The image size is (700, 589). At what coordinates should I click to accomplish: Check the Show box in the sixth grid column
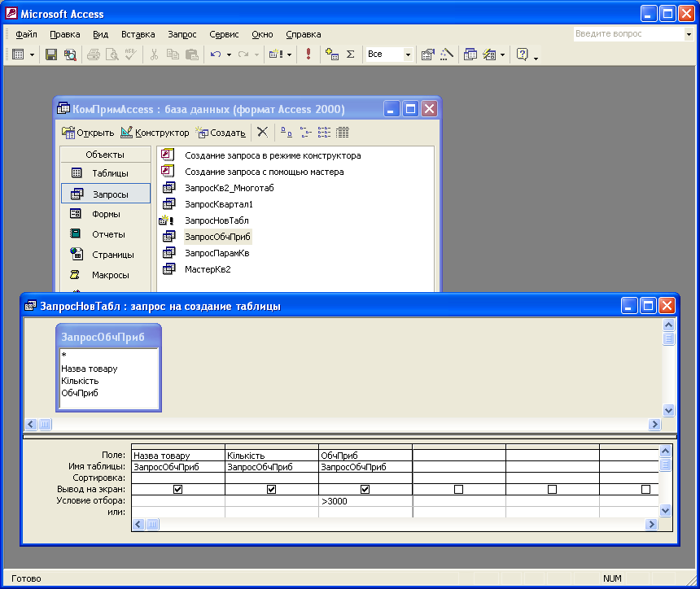click(x=645, y=490)
